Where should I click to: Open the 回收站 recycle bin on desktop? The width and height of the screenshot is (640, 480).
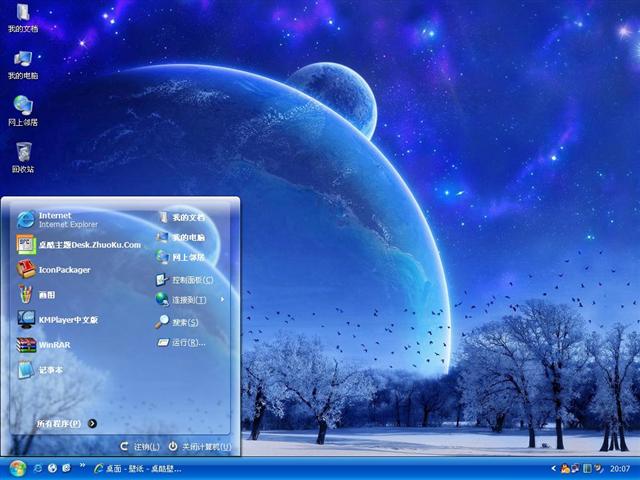[23, 158]
